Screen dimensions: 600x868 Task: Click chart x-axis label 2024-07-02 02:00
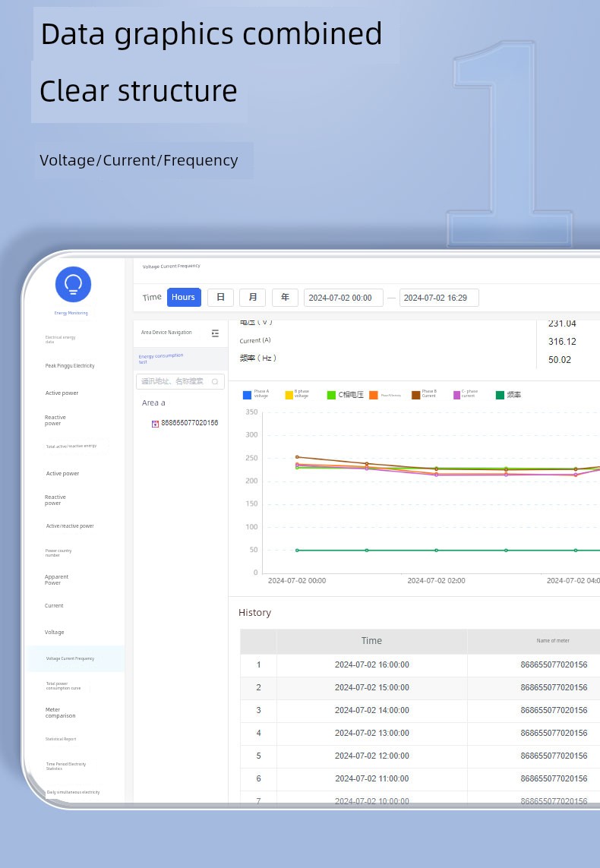[x=436, y=581]
